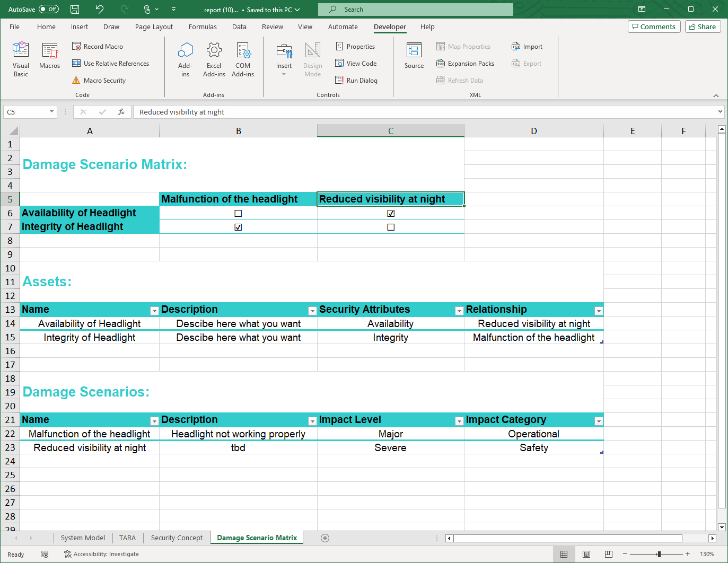Open Security Attributes filter dropdown
This screenshot has height=563, width=728.
click(459, 311)
